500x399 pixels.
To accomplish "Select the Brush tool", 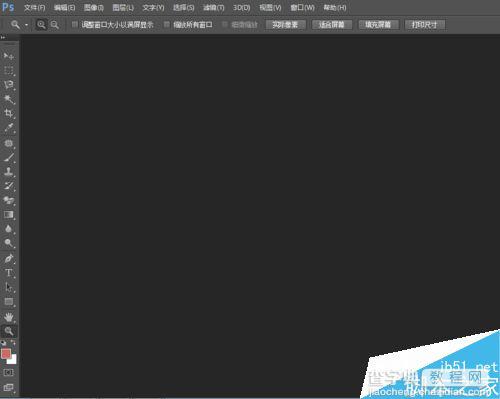I will click(x=9, y=158).
